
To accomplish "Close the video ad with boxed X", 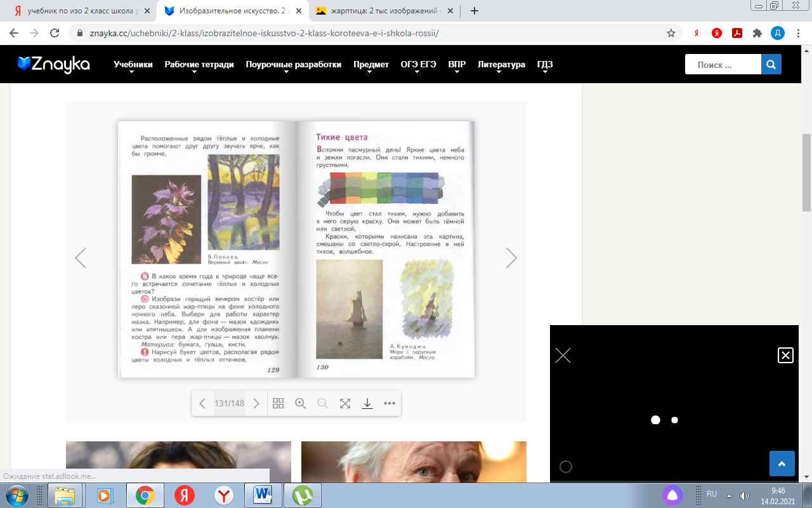I will pyautogui.click(x=785, y=355).
